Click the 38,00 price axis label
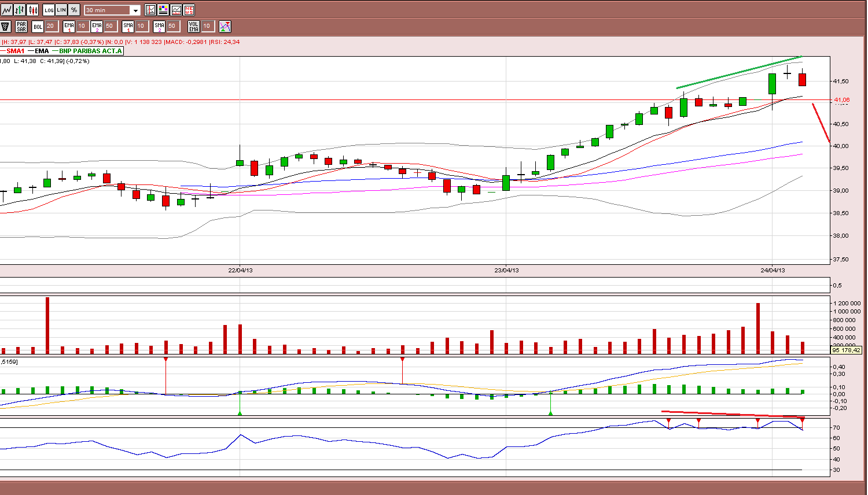Viewport: 868px width, 495px height. [840, 236]
